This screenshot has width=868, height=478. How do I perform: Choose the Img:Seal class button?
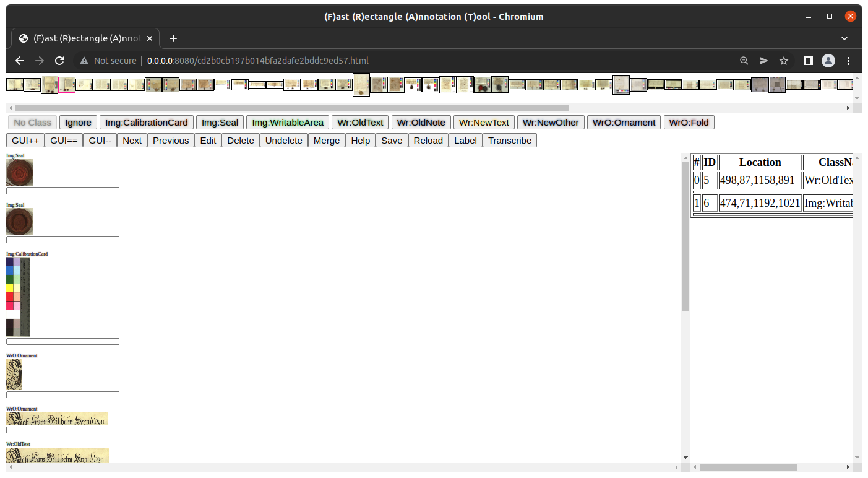pos(220,123)
